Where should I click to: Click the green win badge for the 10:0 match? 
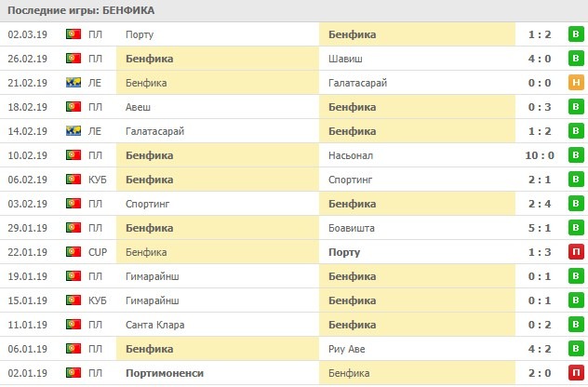(x=576, y=155)
